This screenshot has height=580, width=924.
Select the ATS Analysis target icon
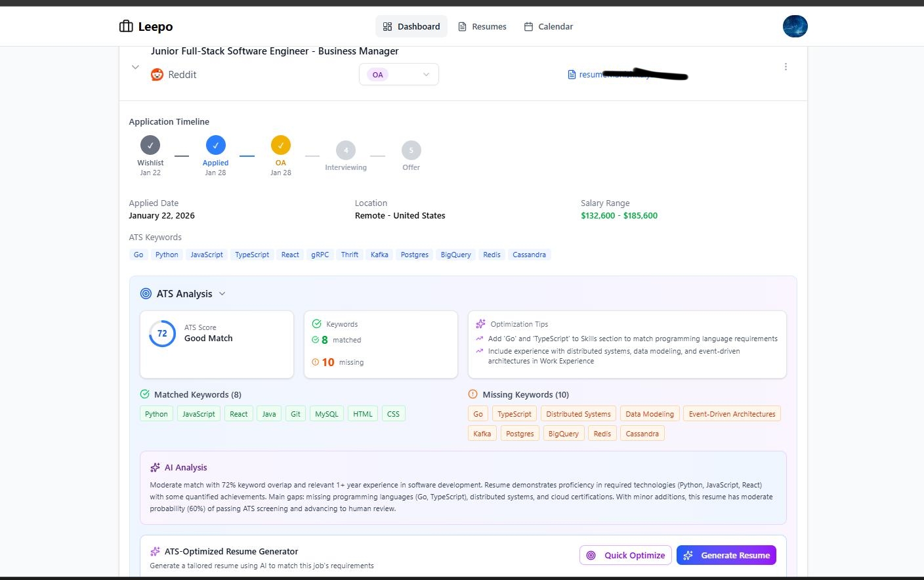pos(146,293)
